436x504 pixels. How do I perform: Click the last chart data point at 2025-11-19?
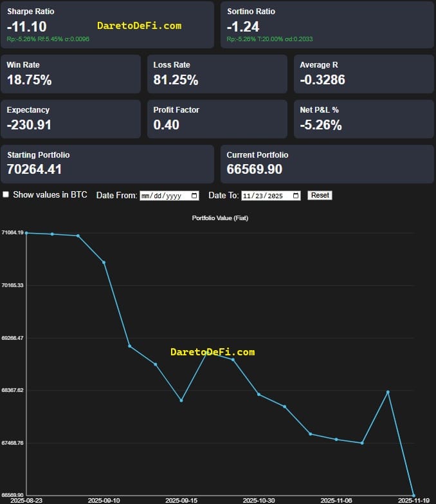pyautogui.click(x=413, y=496)
